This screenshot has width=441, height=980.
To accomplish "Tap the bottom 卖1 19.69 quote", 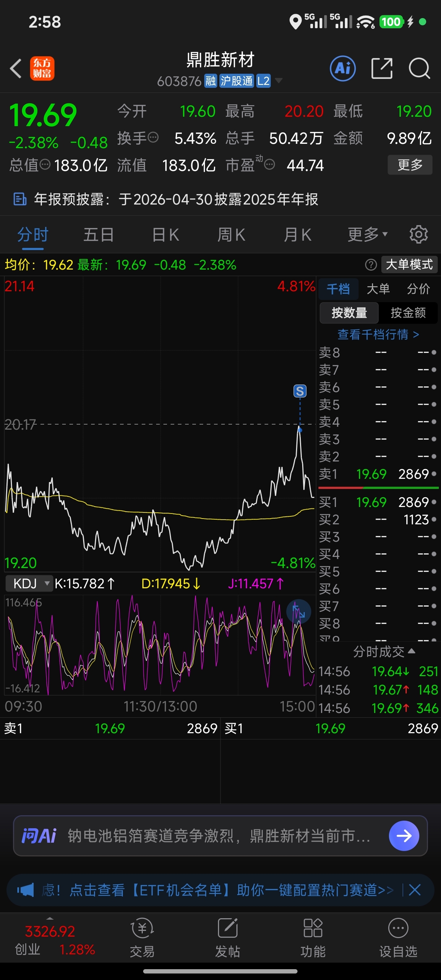I will click(110, 728).
